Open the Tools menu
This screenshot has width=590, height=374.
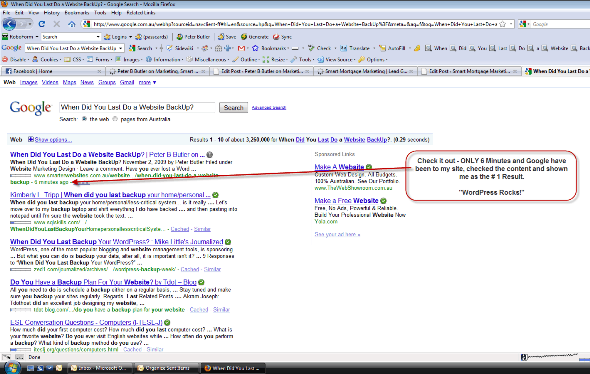[100, 13]
